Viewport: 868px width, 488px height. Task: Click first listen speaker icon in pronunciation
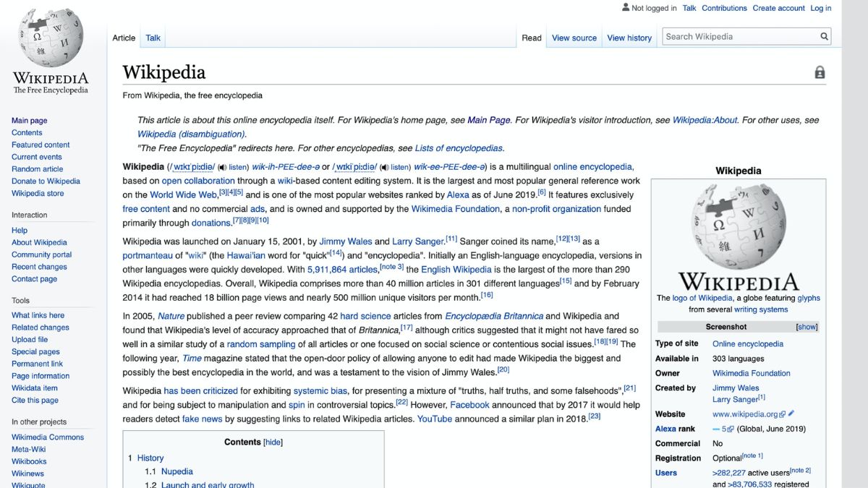pos(223,166)
